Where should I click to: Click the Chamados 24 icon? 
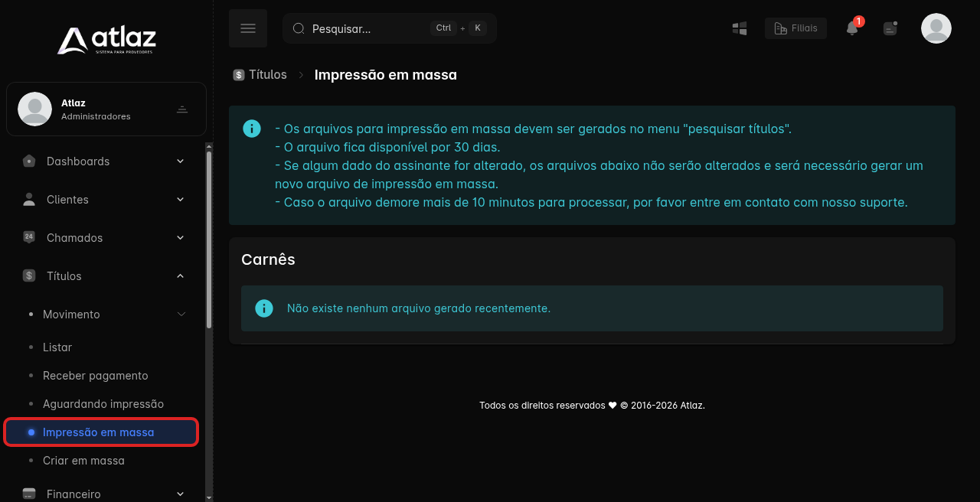[29, 237]
